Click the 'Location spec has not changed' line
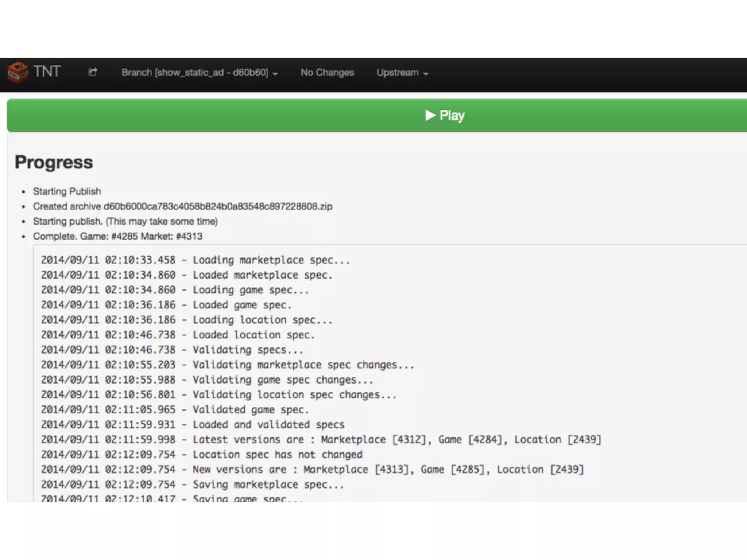 click(202, 454)
